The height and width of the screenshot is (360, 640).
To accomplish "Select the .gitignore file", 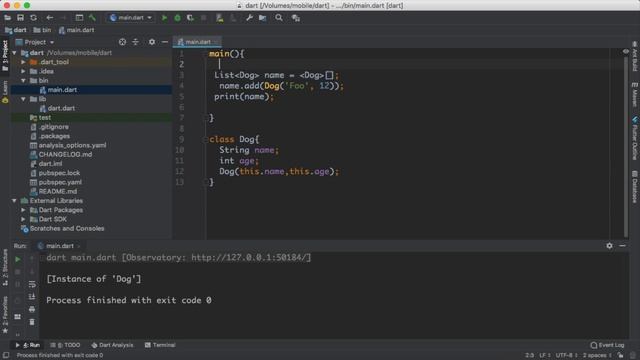I will [x=53, y=127].
